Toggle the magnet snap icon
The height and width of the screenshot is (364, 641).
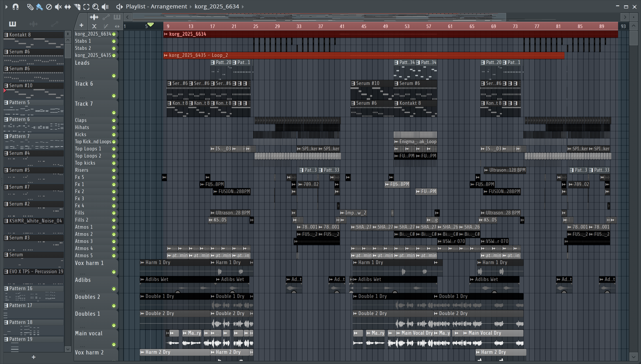pyautogui.click(x=16, y=7)
